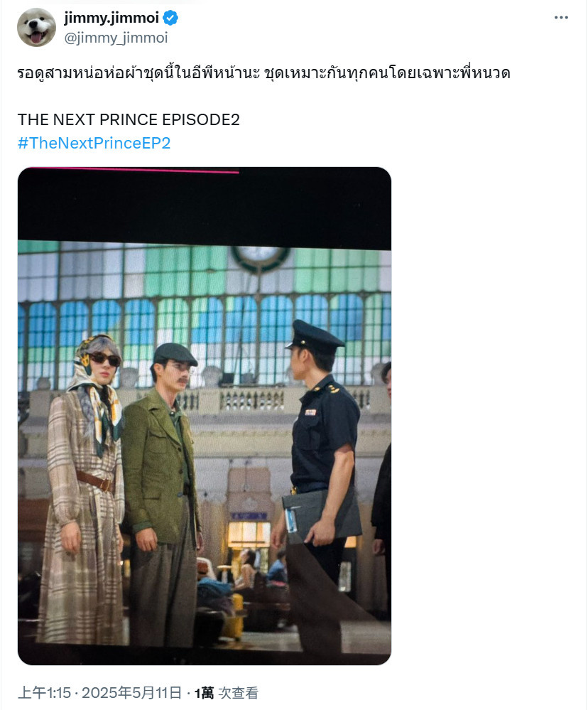
Task: Click the 2025年5月11日 post date
Action: click(x=131, y=693)
